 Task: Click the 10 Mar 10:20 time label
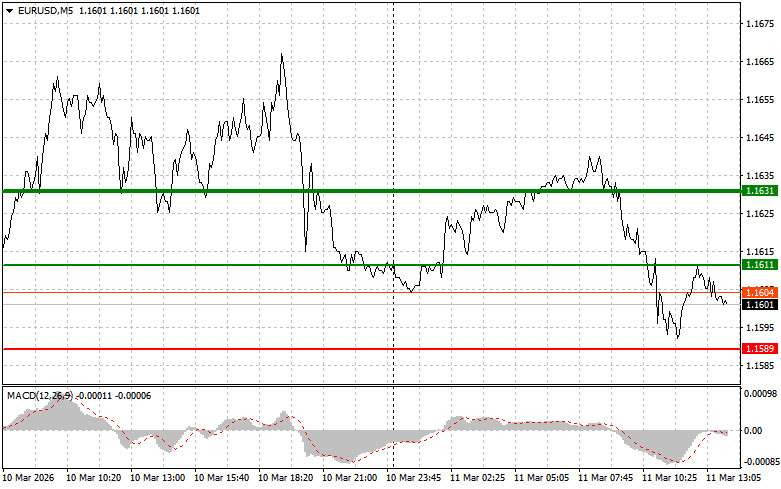click(x=94, y=478)
